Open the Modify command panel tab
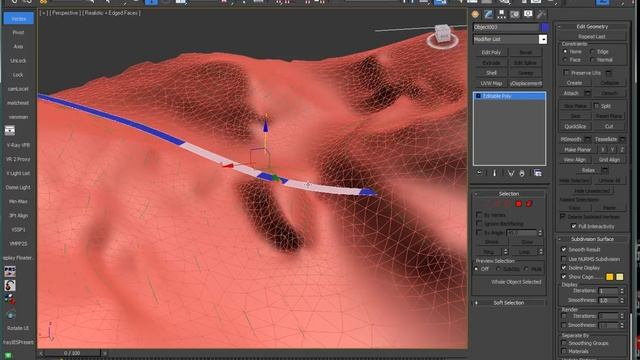 click(488, 14)
